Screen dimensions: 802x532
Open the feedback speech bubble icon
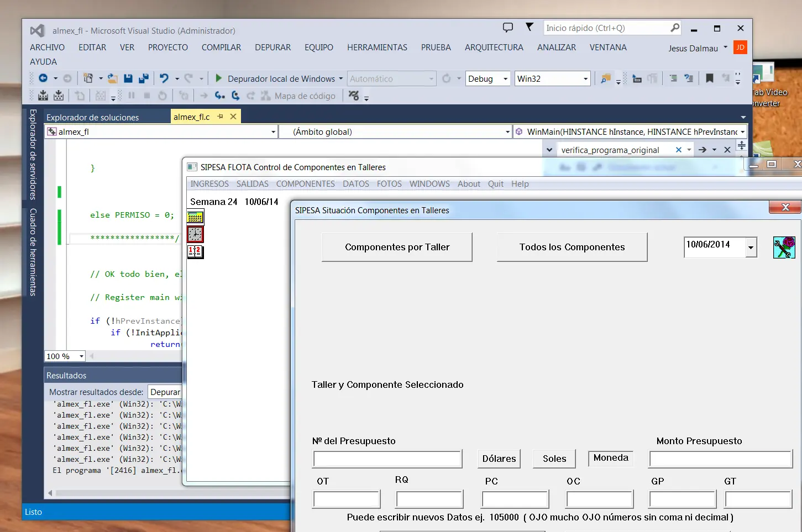[x=508, y=28]
